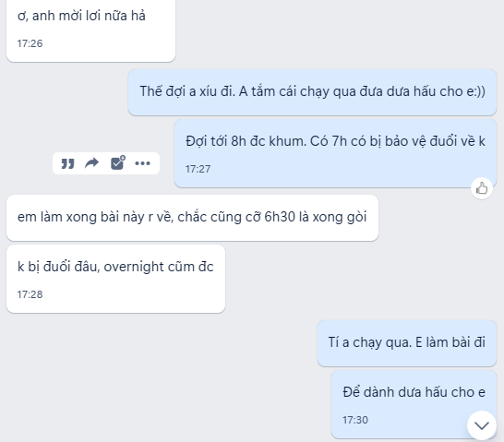Select the message starting 'Thế đợi a xíu đi'
Viewport: 504px width, 442px height.
(312, 92)
